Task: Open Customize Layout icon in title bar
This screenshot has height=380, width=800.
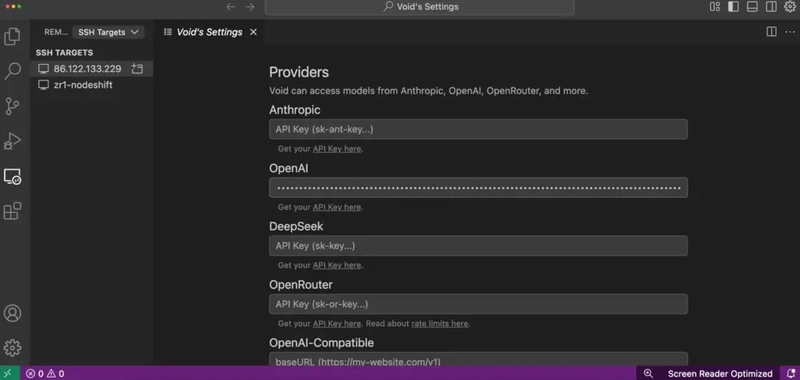Action: (715, 7)
